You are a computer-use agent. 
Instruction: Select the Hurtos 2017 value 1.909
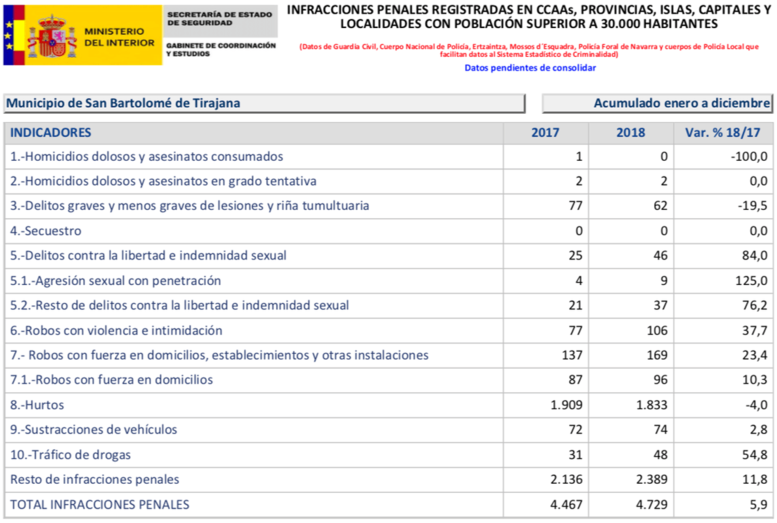[567, 405]
